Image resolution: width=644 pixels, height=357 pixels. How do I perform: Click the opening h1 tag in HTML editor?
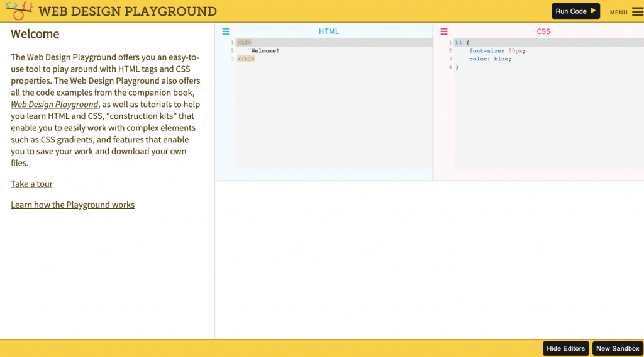[244, 43]
